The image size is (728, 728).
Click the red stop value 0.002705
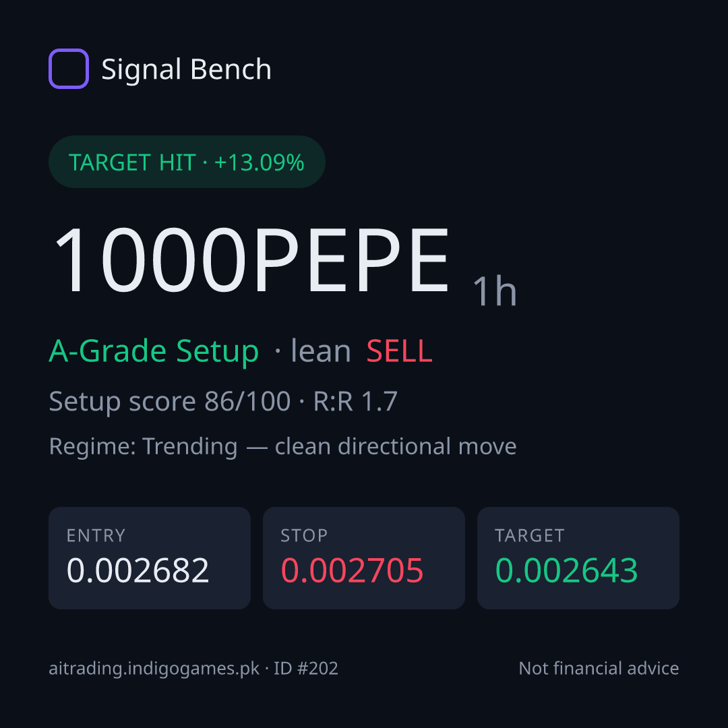(x=352, y=570)
